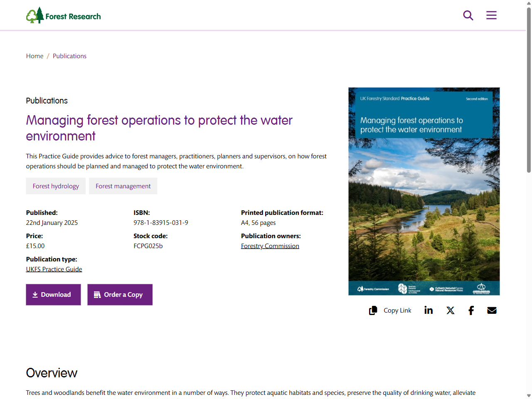Navigate to Home via breadcrumb

[34, 56]
